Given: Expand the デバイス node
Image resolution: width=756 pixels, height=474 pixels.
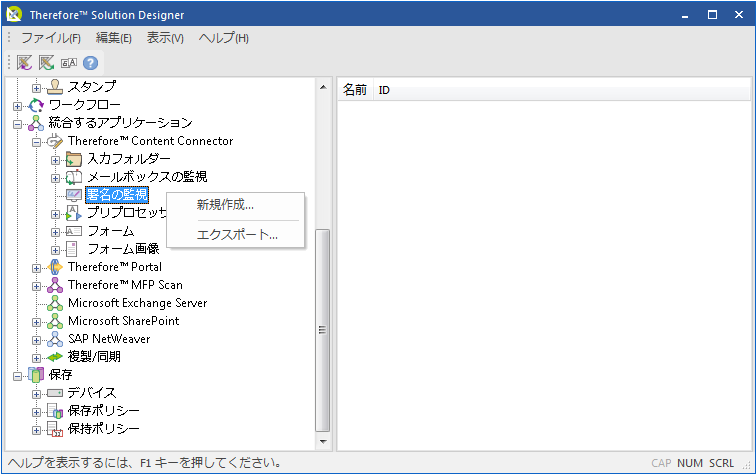Looking at the screenshot, I should [x=36, y=394].
